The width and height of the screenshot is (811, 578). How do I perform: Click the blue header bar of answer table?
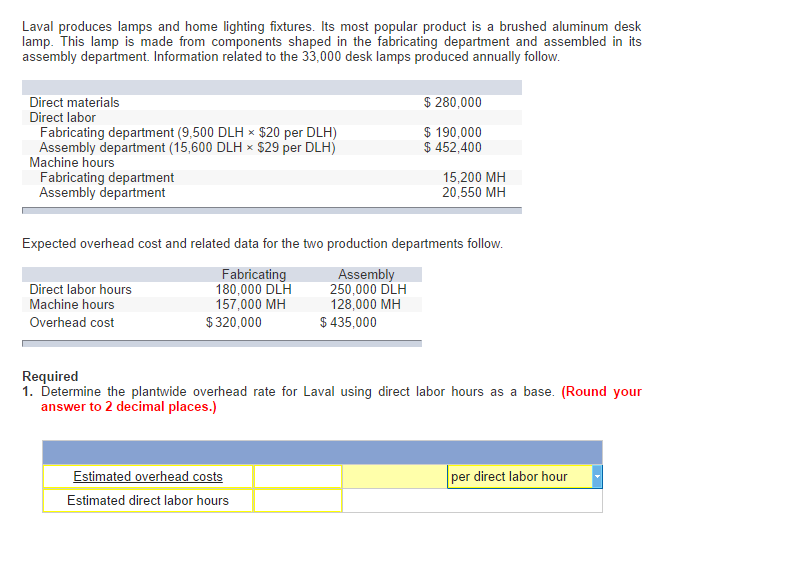[322, 452]
